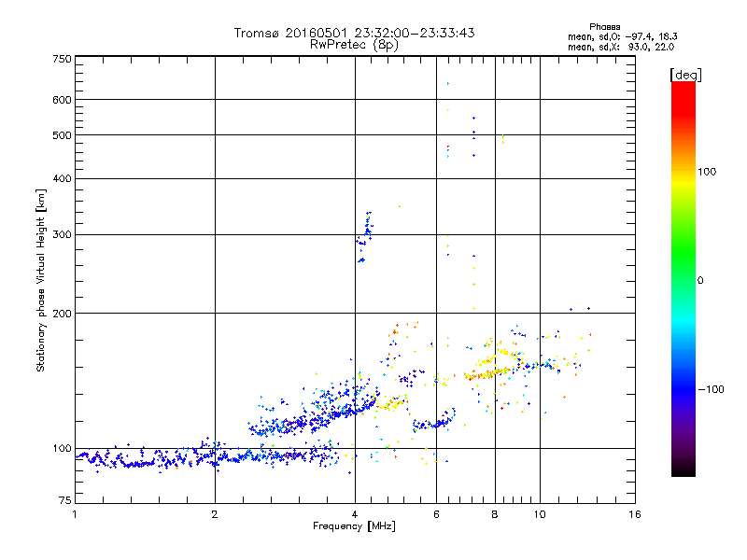Screen dimensions: 747x560
Task: Click the x-axis title 'Frequency [MHz]'
Action: (x=354, y=526)
